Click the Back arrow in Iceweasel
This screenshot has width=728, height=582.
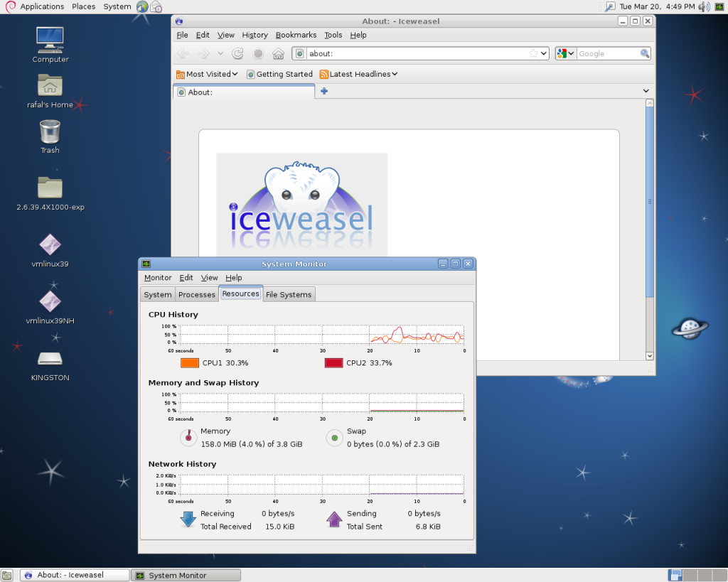[183, 54]
